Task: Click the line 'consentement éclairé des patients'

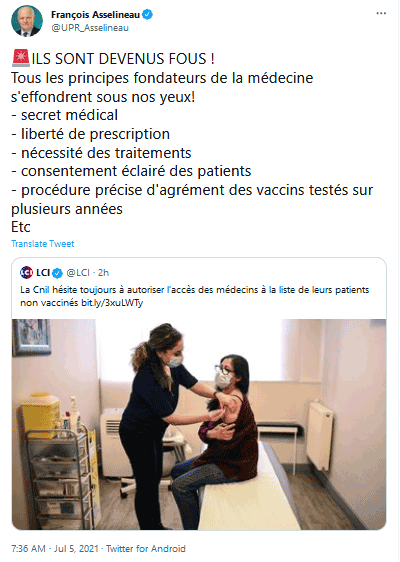Action: 131,171
